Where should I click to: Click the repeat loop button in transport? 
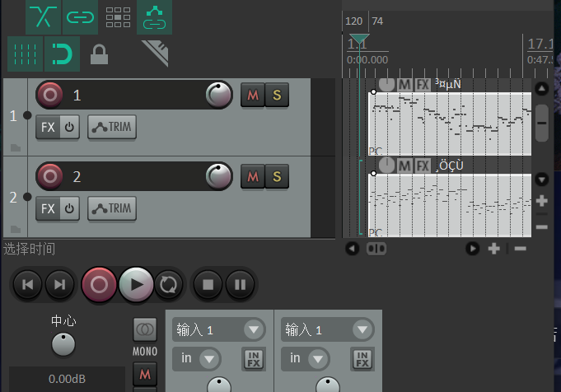click(169, 285)
